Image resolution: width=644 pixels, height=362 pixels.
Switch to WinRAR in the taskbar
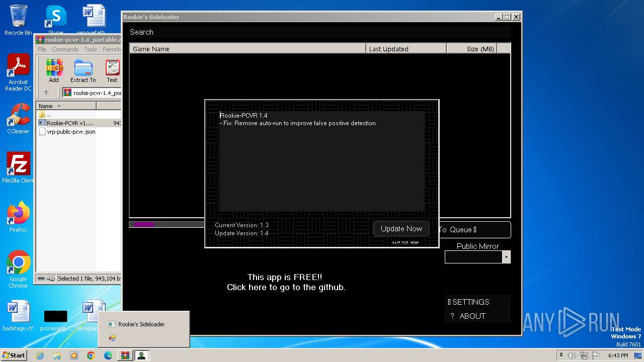coord(125,355)
